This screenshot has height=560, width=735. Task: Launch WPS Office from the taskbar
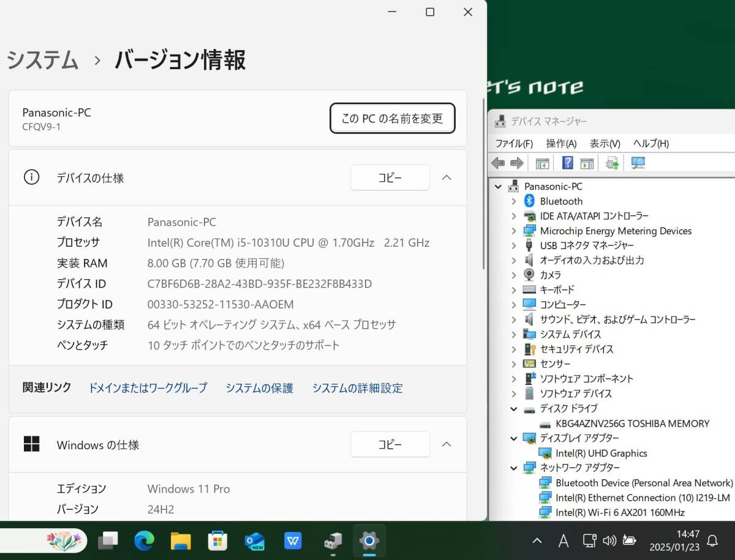pyautogui.click(x=293, y=540)
